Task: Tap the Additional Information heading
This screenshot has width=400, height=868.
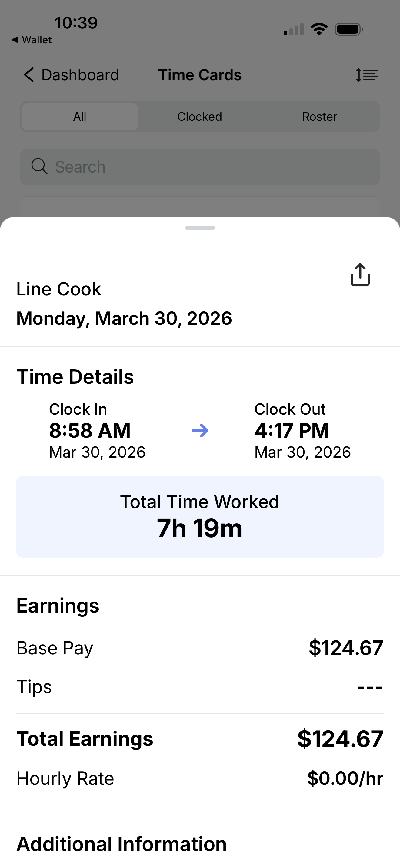Action: pyautogui.click(x=122, y=844)
